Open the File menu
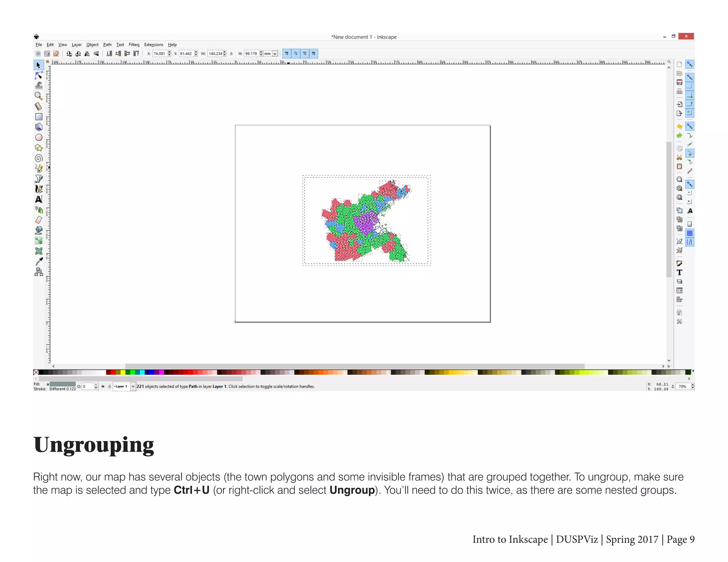Viewport: 728px width, 562px height. [x=39, y=45]
